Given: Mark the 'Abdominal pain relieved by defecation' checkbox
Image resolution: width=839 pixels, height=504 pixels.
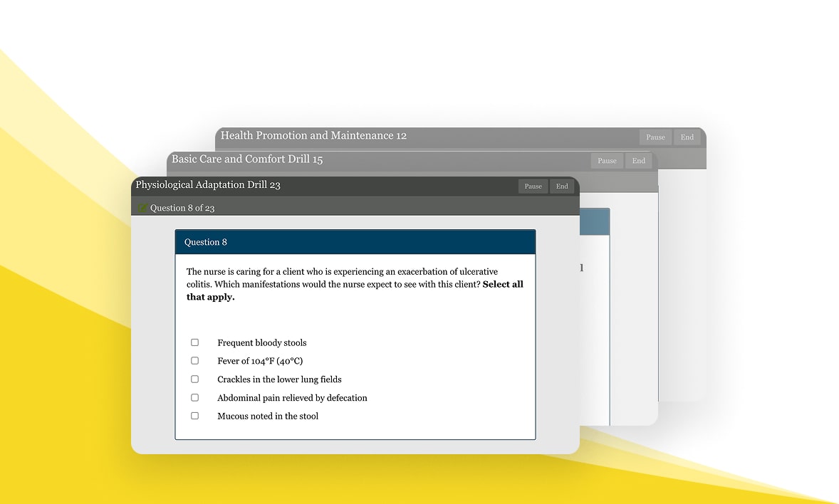Looking at the screenshot, I should click(x=194, y=398).
